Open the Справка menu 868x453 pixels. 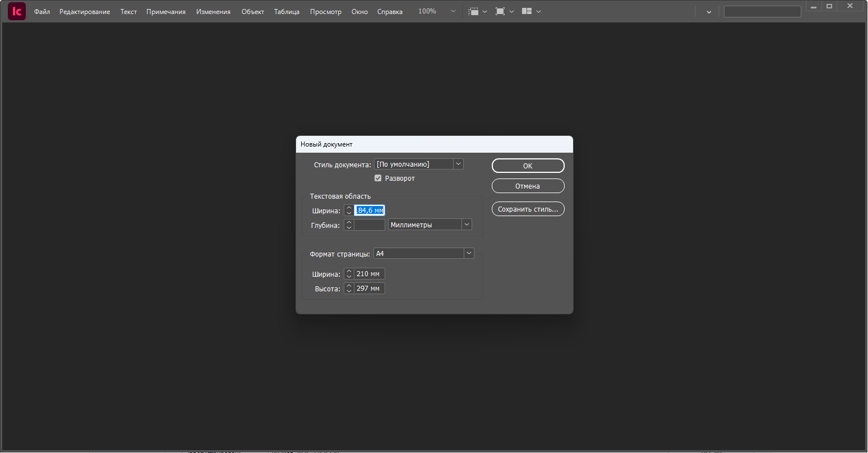390,12
